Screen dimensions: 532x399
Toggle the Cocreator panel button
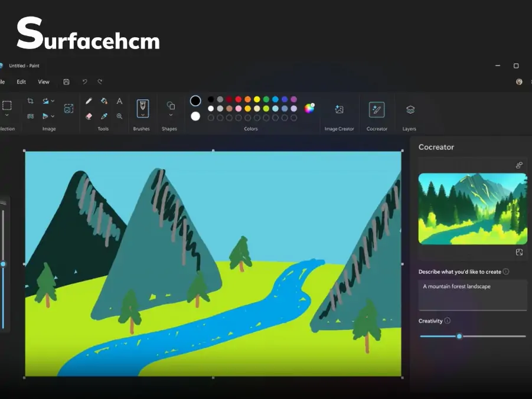(x=377, y=110)
